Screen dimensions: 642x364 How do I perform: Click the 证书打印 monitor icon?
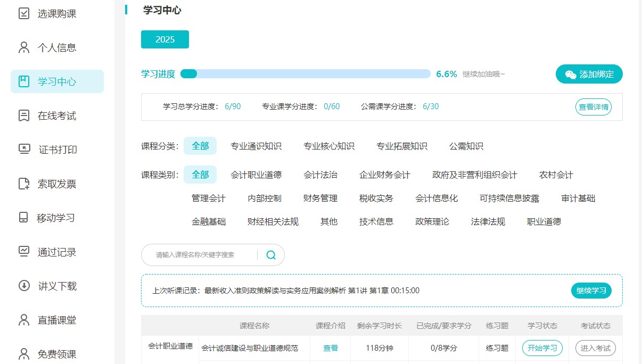click(24, 150)
